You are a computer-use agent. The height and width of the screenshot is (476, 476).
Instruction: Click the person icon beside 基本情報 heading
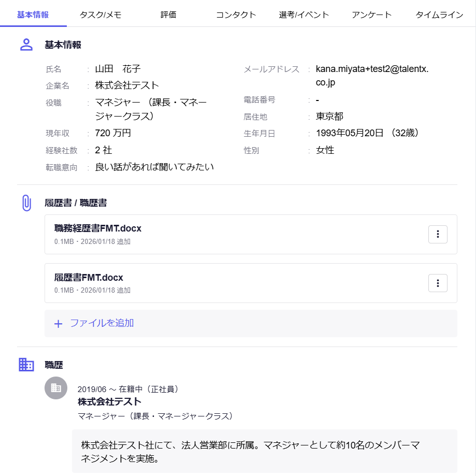tap(26, 45)
